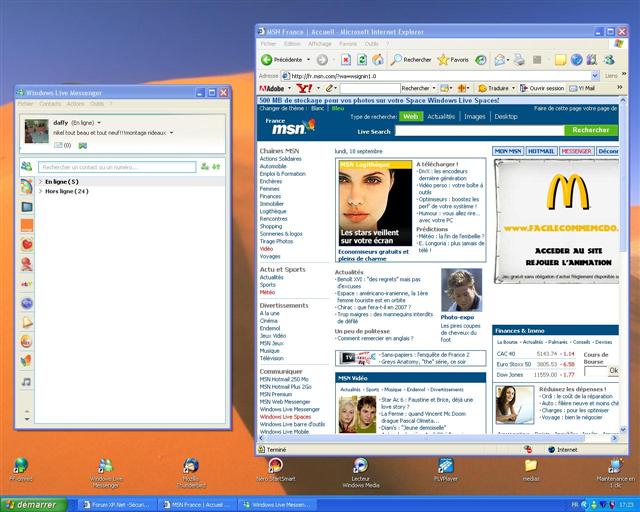Click the Messenger contact search field
640x512 pixels.
tap(117, 167)
